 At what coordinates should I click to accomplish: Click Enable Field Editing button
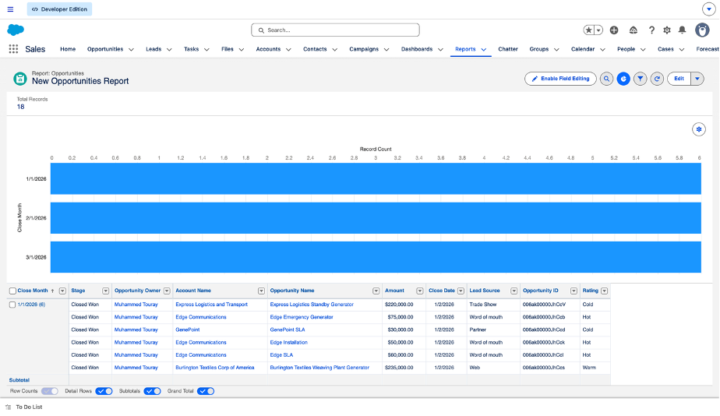[560, 79]
